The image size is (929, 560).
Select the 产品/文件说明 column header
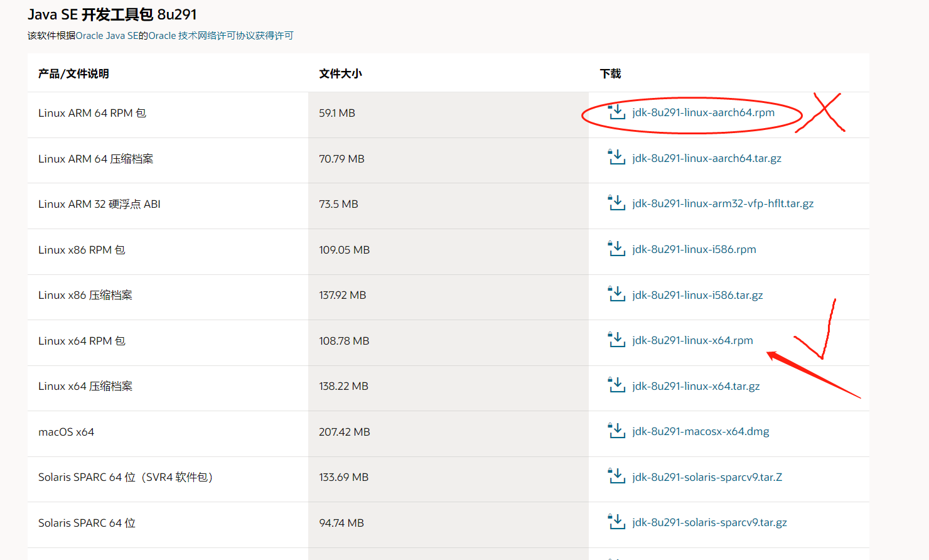coord(73,73)
